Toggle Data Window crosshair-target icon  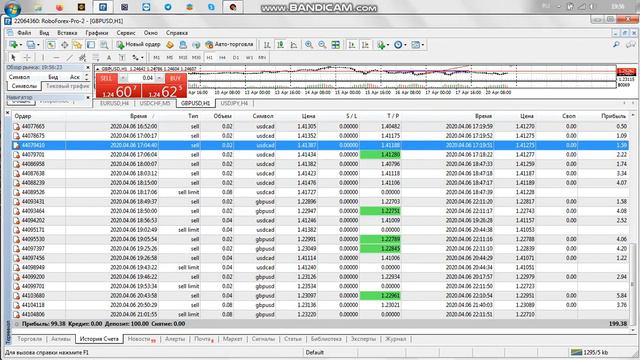pyautogui.click(x=64, y=44)
